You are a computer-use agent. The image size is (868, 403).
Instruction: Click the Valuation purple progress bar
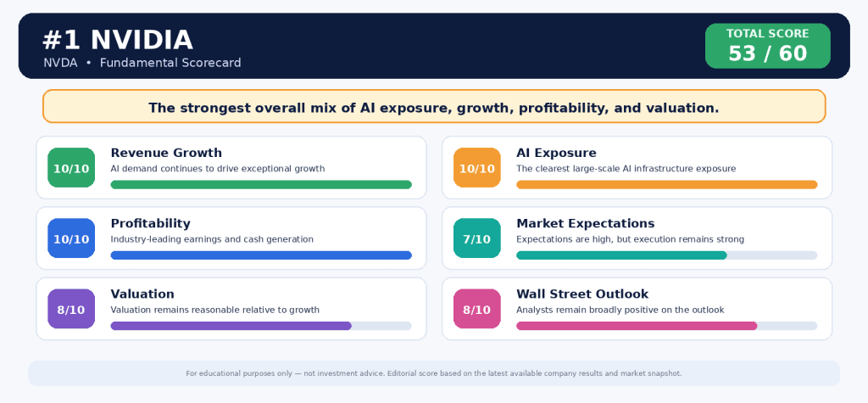pyautogui.click(x=261, y=326)
